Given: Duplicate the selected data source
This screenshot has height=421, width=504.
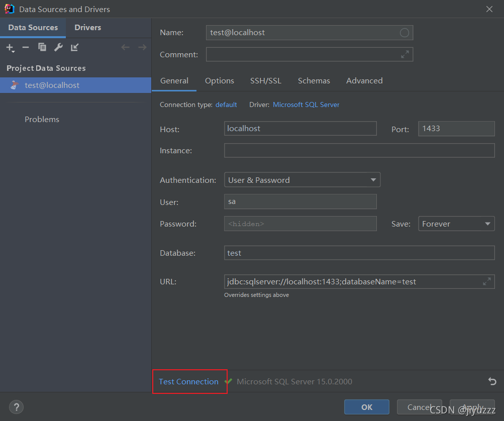Looking at the screenshot, I should [42, 47].
